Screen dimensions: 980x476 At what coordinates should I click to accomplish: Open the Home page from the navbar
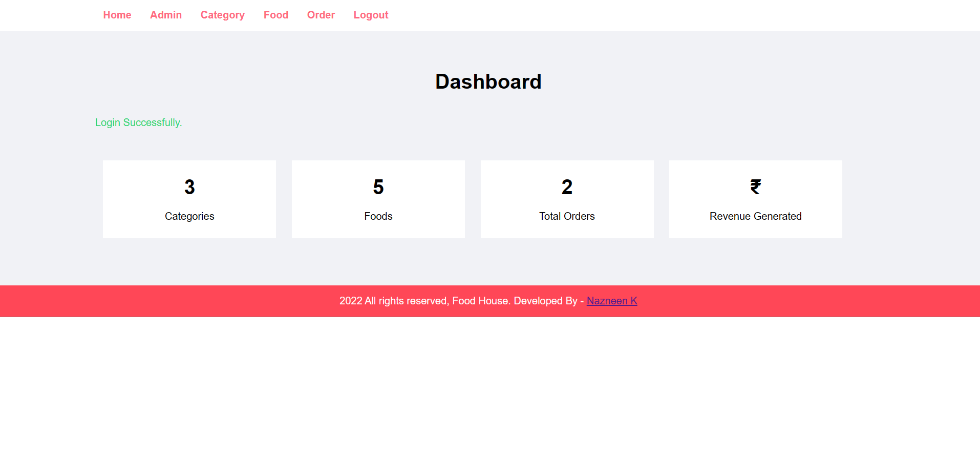tap(117, 15)
